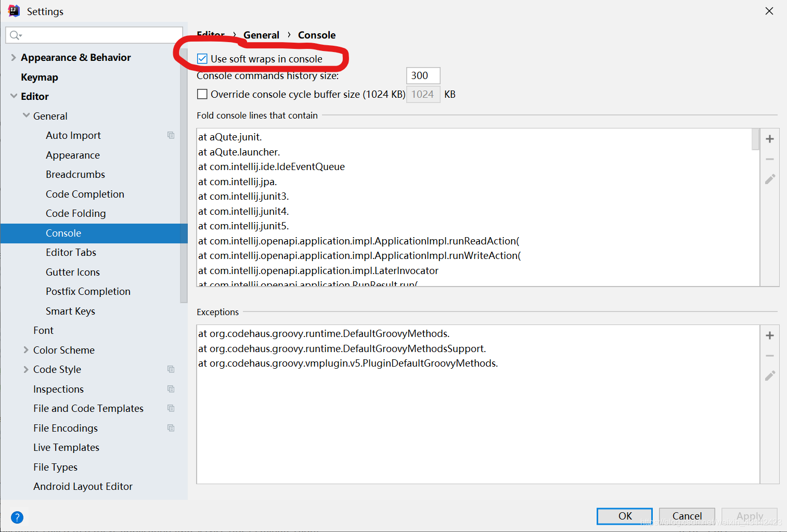This screenshot has width=787, height=532.
Task: Click project-level icon next to Inspections
Action: click(171, 389)
